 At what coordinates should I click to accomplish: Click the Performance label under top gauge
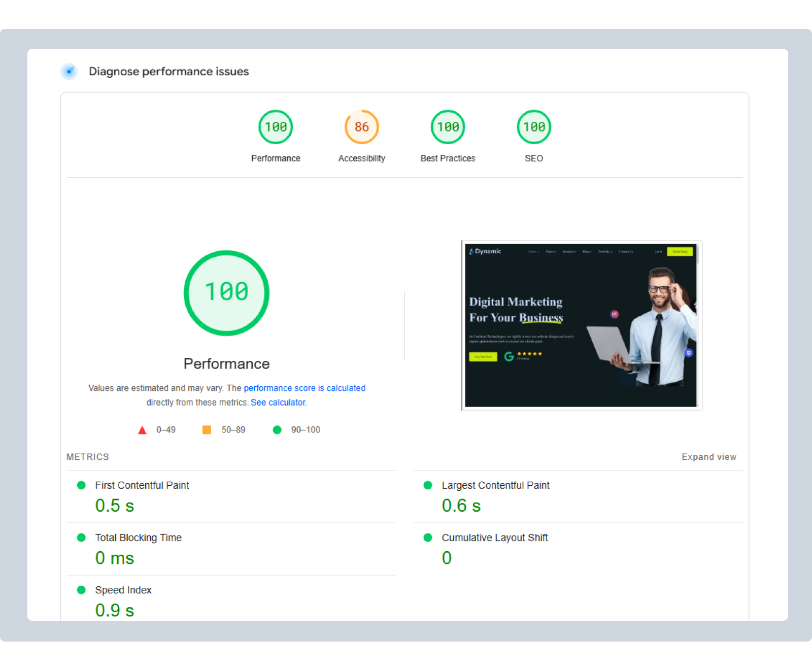click(x=276, y=158)
